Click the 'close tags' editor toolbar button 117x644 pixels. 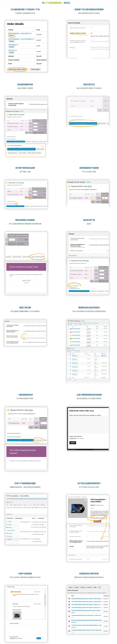click(43, 505)
